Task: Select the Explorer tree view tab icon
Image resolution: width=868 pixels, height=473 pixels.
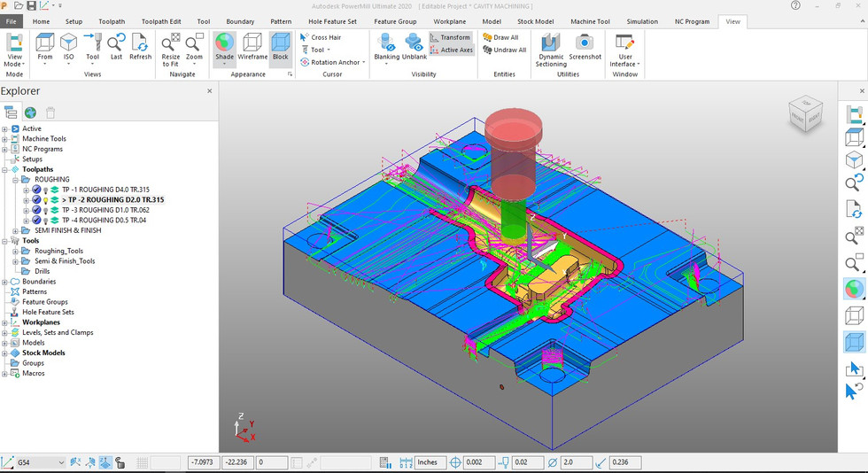Action: point(11,112)
